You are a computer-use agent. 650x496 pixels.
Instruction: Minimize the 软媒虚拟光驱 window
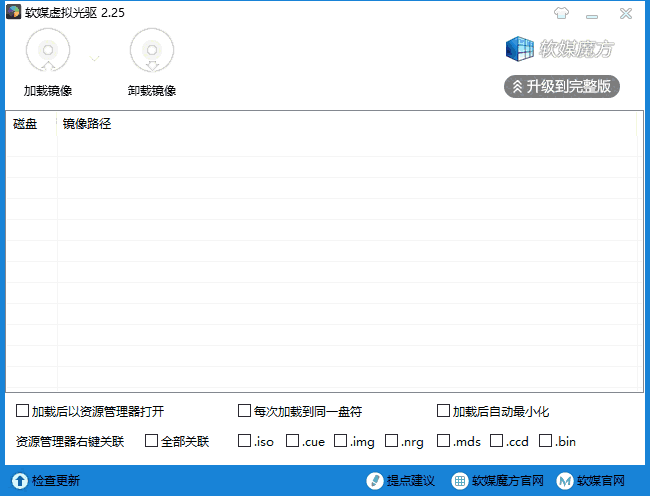pyautogui.click(x=592, y=15)
